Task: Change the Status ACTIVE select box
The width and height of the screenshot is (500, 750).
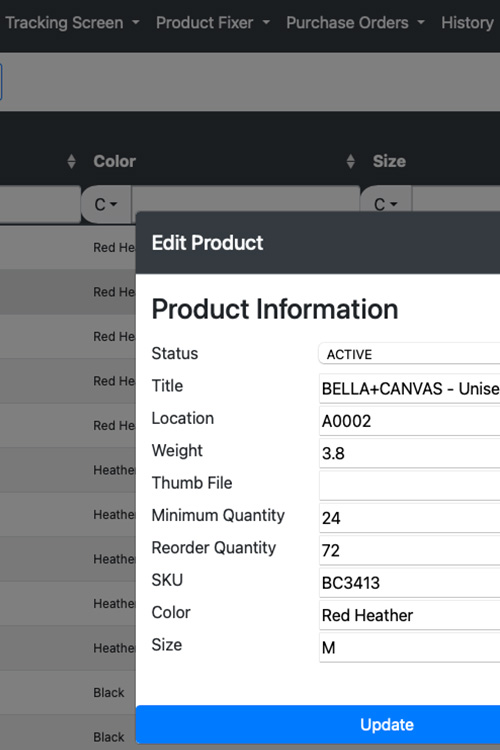Action: [x=410, y=354]
